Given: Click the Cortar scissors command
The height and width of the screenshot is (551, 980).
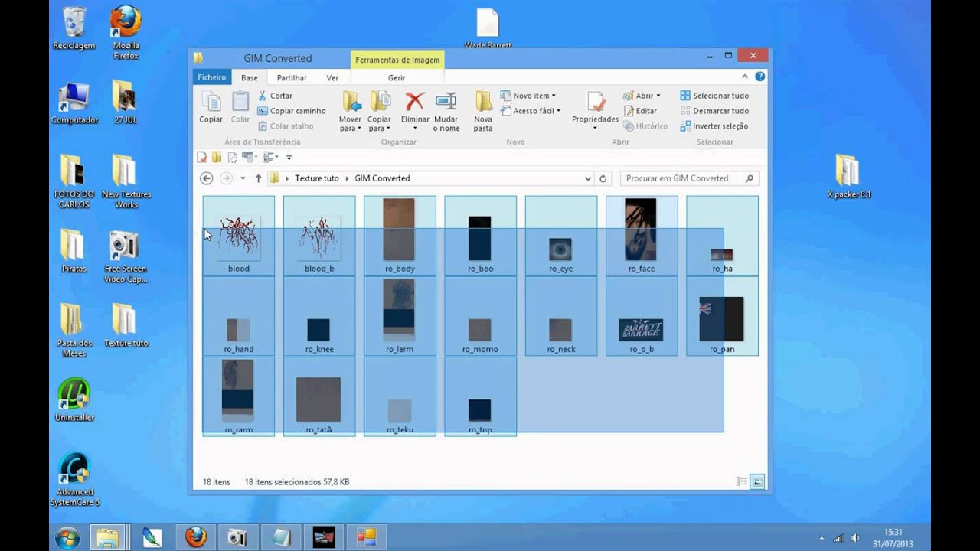Looking at the screenshot, I should (x=275, y=96).
